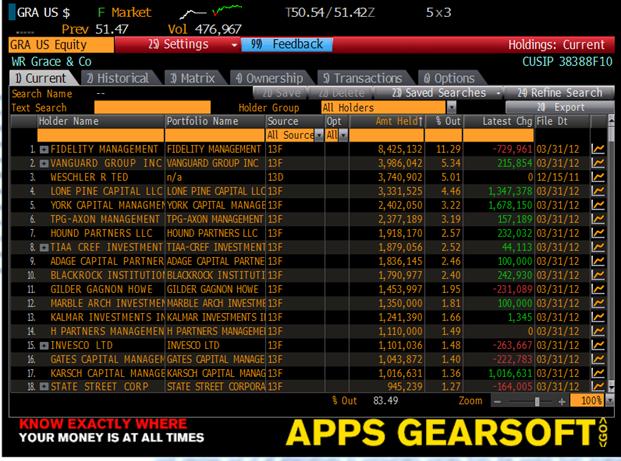Screen dimensions: 621x461
Task: Click the GRA US Equity security field
Action: pos(61,45)
